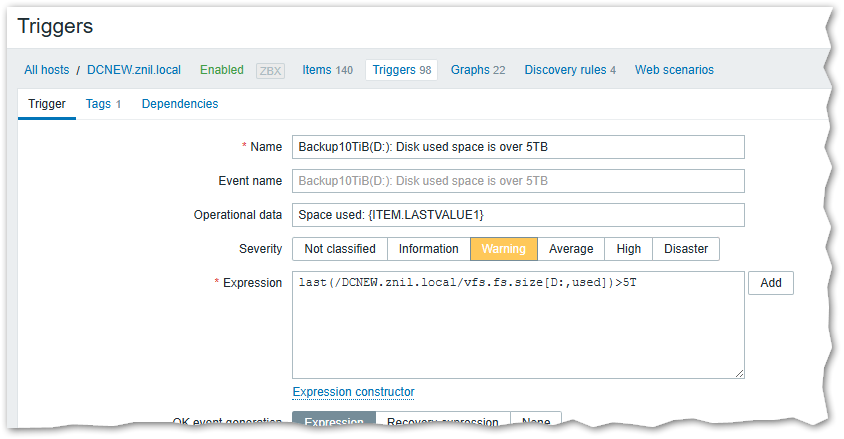Navigate to Web scenarios

click(674, 70)
